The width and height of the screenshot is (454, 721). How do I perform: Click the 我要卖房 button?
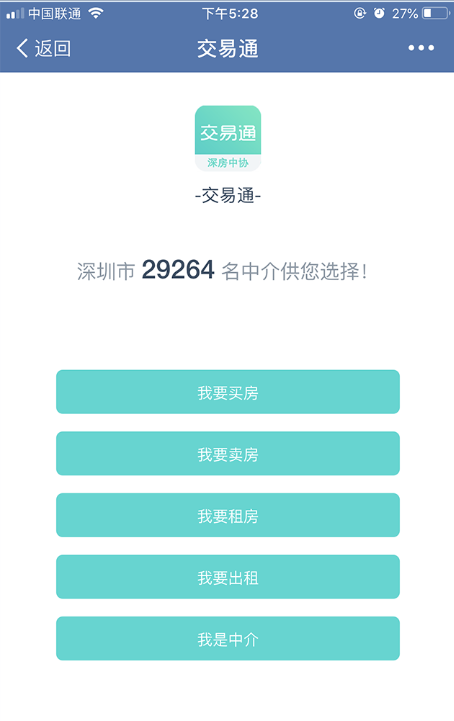[x=228, y=453]
